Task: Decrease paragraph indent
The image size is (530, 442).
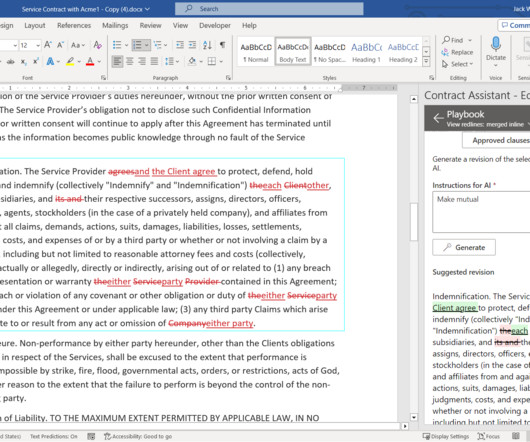Action: [180, 45]
